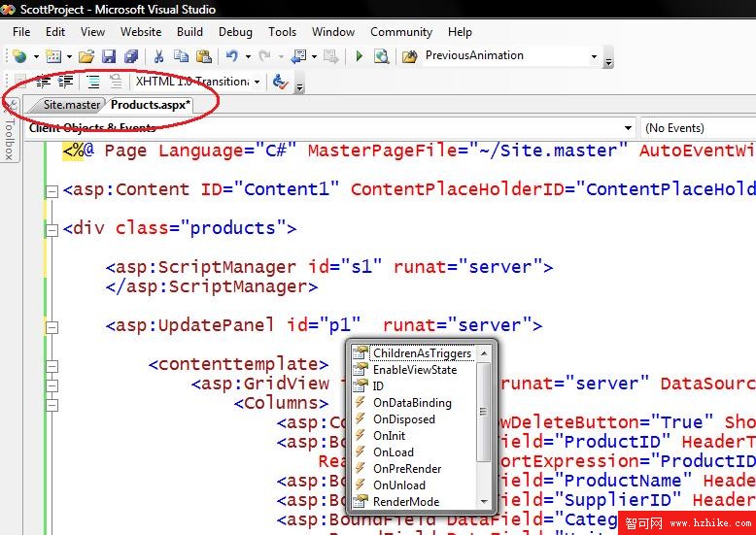756x535 pixels.
Task: Open the Build menu
Action: tap(189, 32)
